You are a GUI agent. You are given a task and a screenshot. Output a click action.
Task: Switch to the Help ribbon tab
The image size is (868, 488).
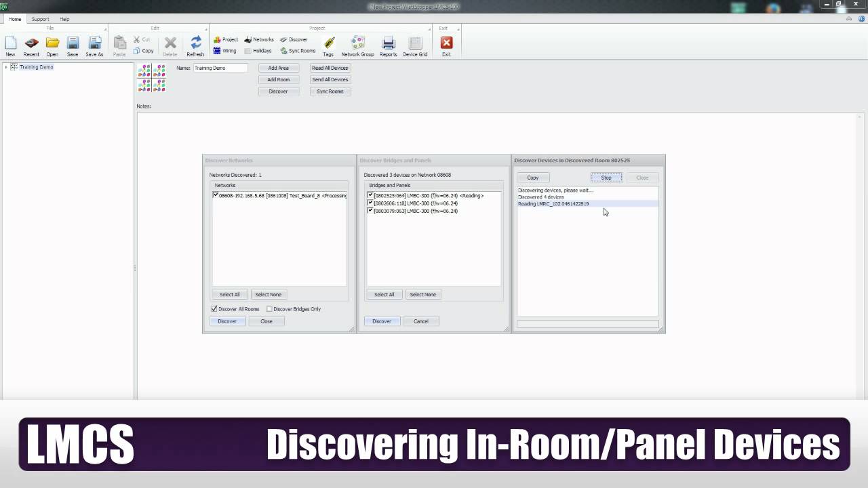point(64,19)
